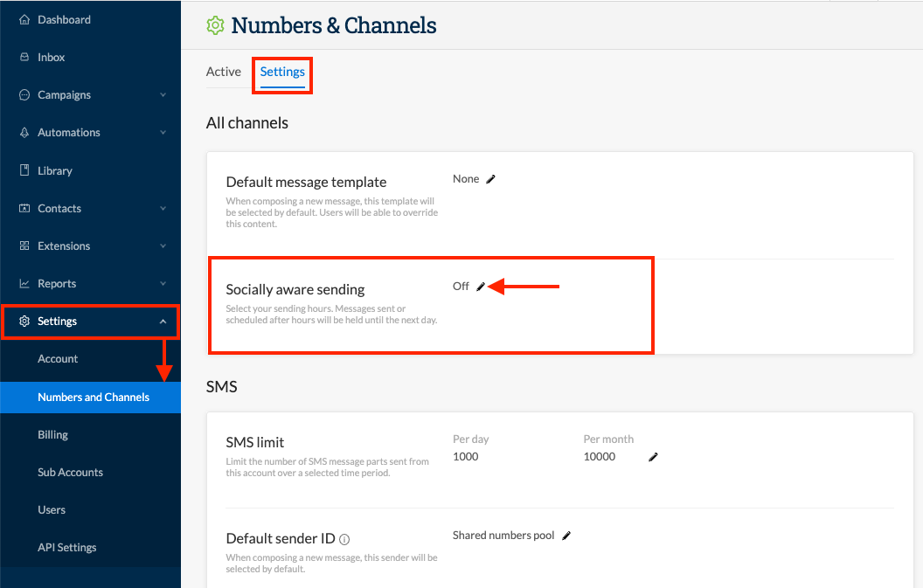Click the Reports sidebar label

[x=57, y=284]
